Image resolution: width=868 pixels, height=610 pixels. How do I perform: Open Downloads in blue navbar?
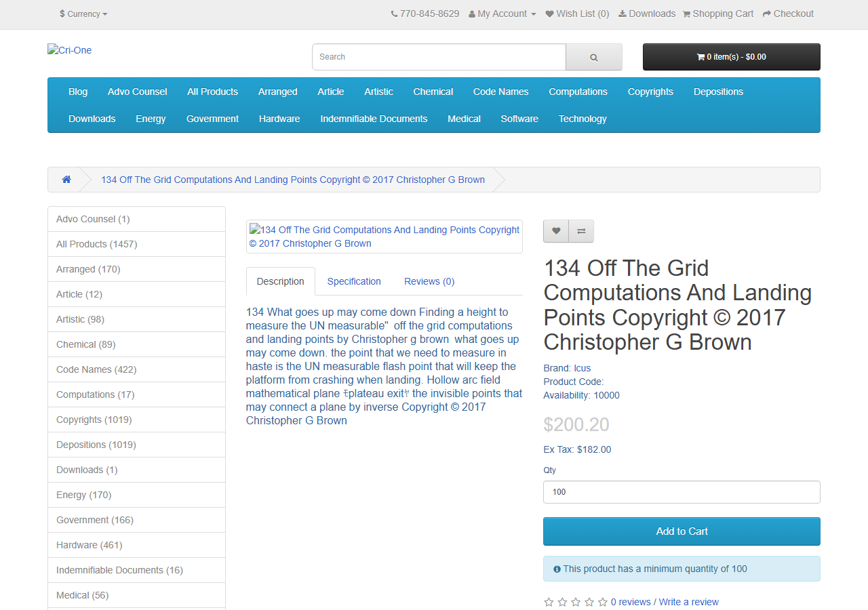tap(92, 119)
